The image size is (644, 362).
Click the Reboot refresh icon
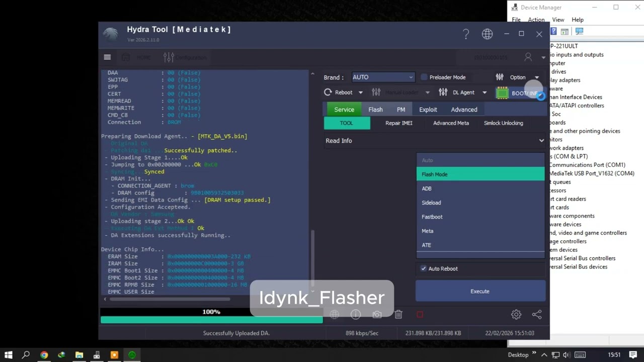coord(328,93)
